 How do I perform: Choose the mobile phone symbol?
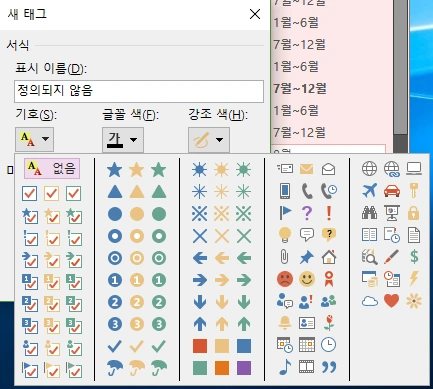pos(285,191)
